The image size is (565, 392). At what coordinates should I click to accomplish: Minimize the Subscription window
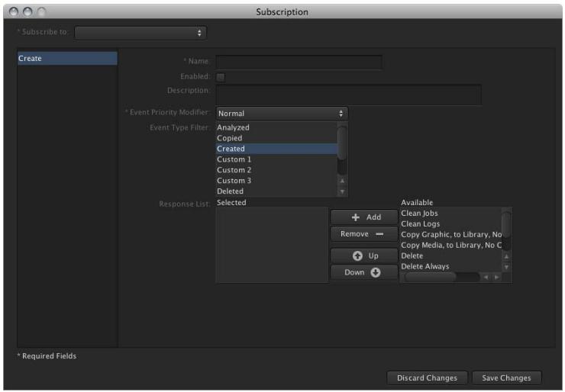pyautogui.click(x=27, y=12)
